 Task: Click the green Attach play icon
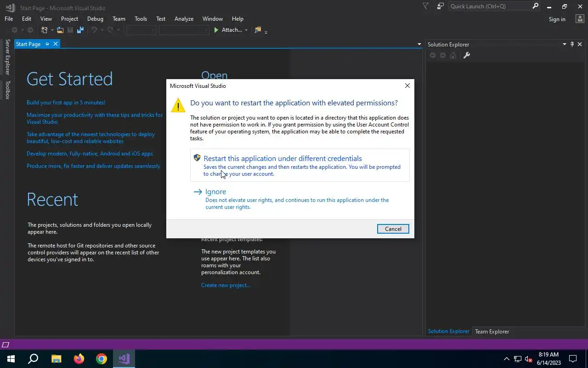coord(216,30)
